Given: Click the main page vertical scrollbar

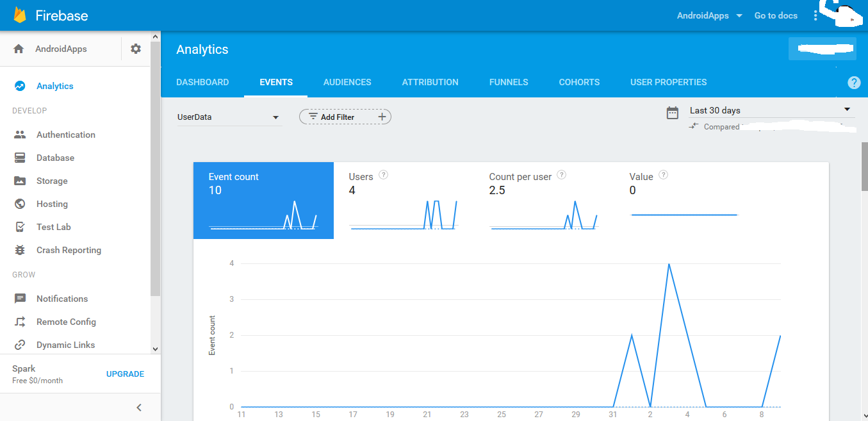Looking at the screenshot, I should (864, 166).
